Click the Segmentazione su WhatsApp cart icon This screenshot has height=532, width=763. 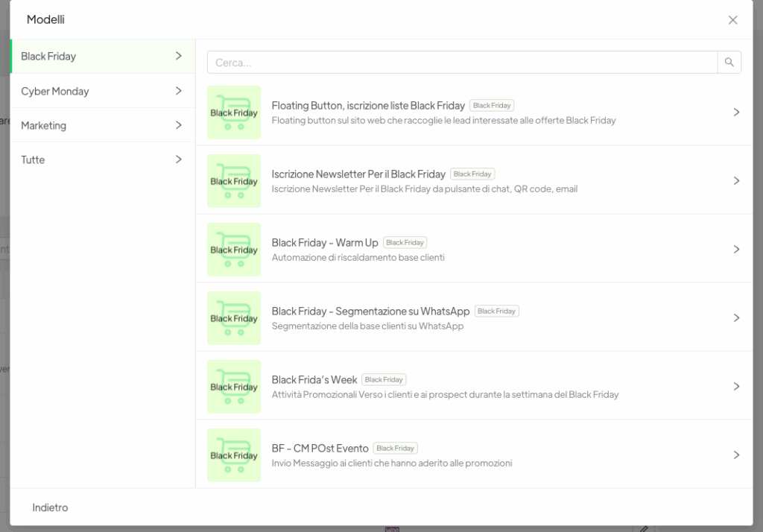point(234,318)
